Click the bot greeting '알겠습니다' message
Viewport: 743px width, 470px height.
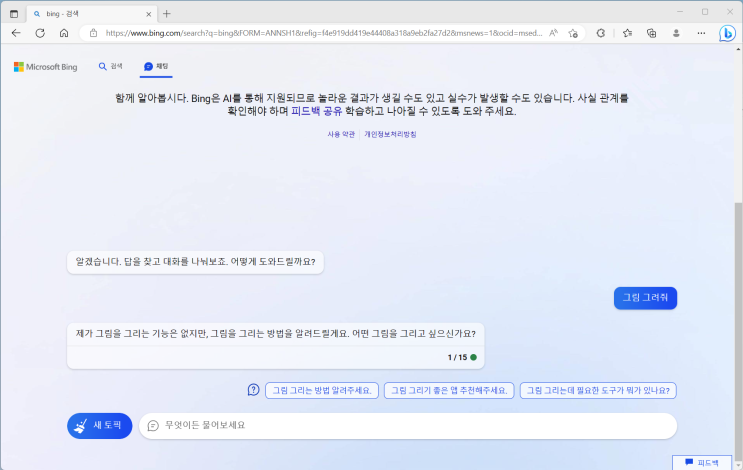point(195,262)
